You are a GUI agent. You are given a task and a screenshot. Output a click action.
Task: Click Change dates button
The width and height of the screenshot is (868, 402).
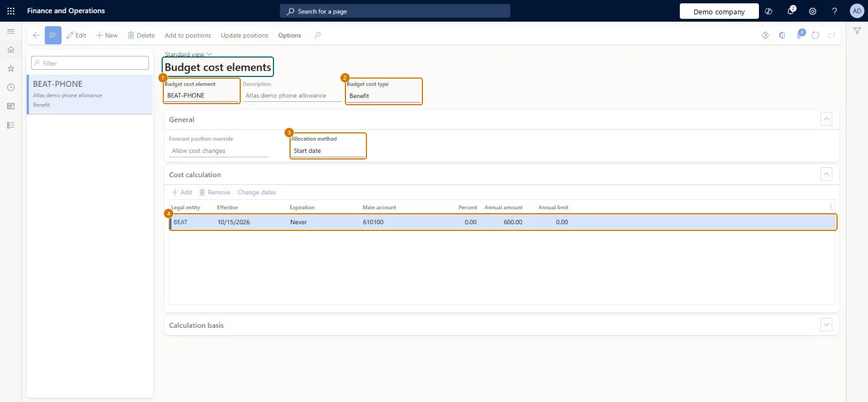tap(257, 192)
